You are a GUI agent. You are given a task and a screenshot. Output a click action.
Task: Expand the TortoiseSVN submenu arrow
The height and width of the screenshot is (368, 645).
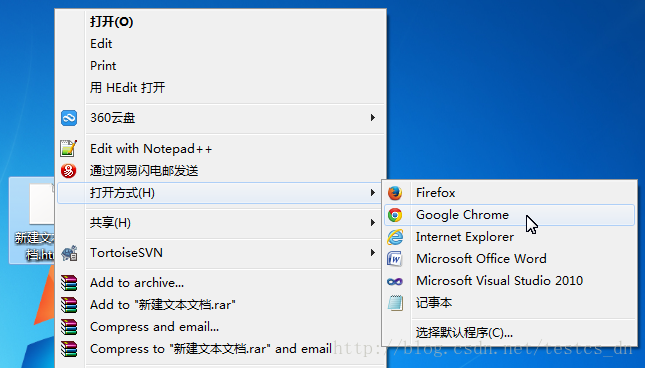(373, 252)
